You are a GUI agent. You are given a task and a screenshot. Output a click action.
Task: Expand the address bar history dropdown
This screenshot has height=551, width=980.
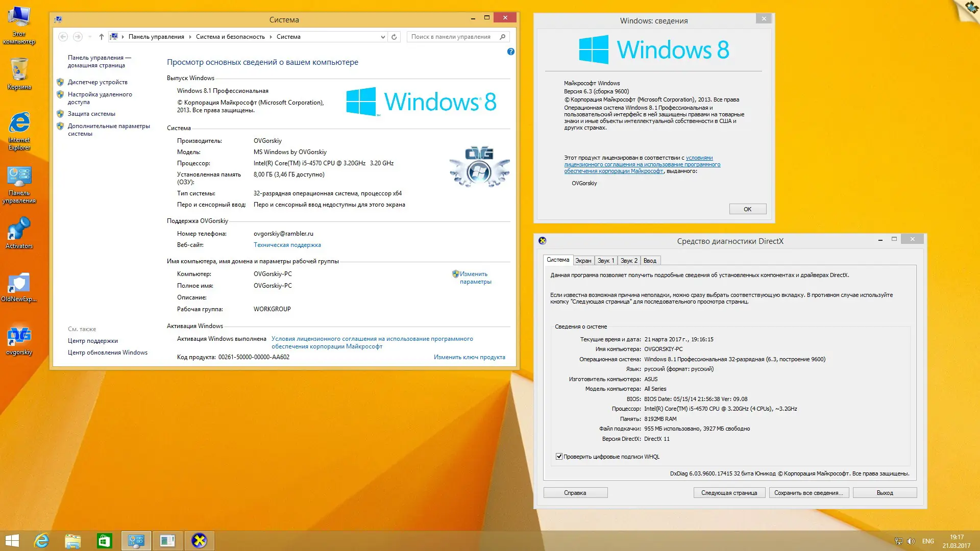pyautogui.click(x=383, y=37)
